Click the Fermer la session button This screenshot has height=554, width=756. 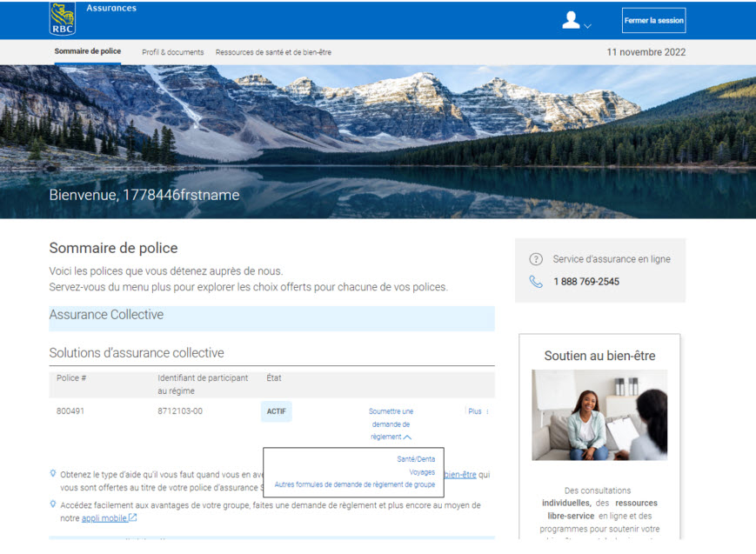click(654, 20)
